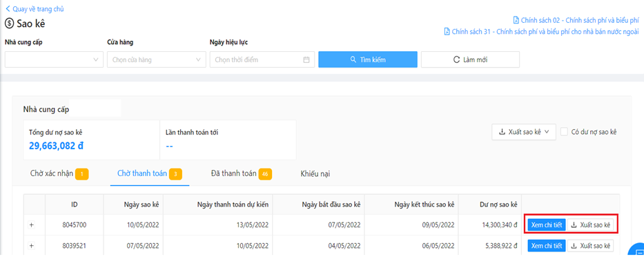This screenshot has width=644, height=259.
Task: Expand the row with ID 8045700
Action: (32, 225)
